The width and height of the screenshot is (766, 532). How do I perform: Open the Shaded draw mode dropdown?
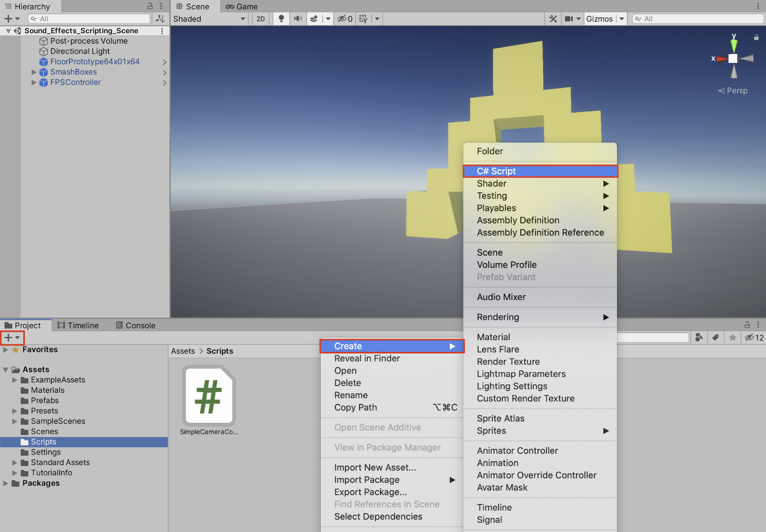[x=209, y=19]
